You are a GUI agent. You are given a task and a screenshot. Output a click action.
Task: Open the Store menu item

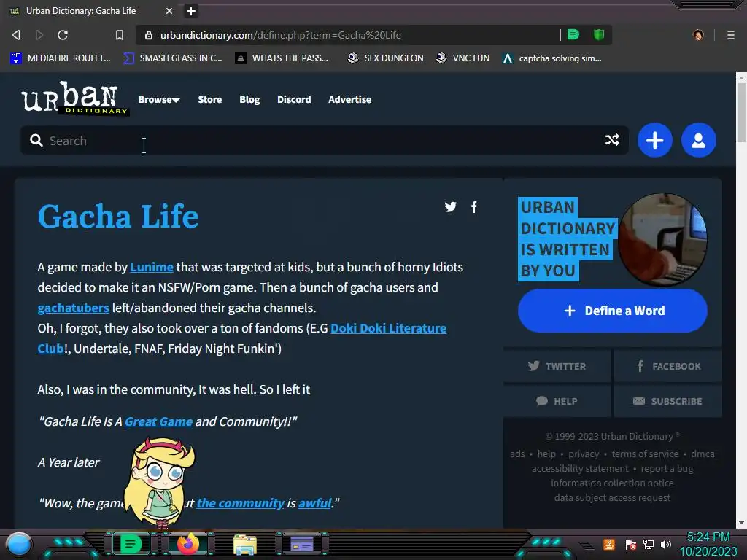(210, 99)
